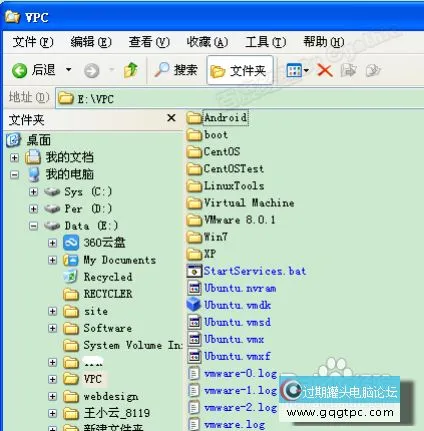Select the StartServices.bat file icon
This screenshot has height=431, width=424.
coord(194,271)
